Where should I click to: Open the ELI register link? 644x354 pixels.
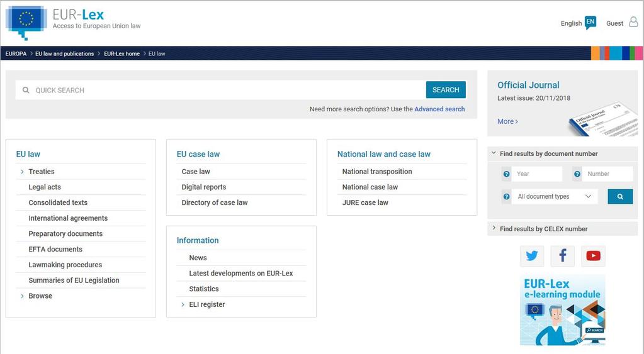coord(207,305)
